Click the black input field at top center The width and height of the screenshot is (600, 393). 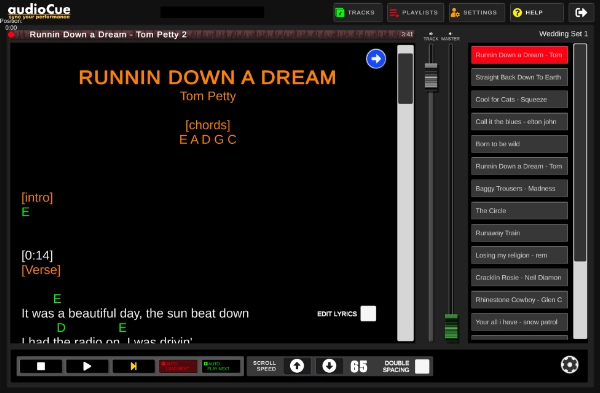[x=212, y=12]
